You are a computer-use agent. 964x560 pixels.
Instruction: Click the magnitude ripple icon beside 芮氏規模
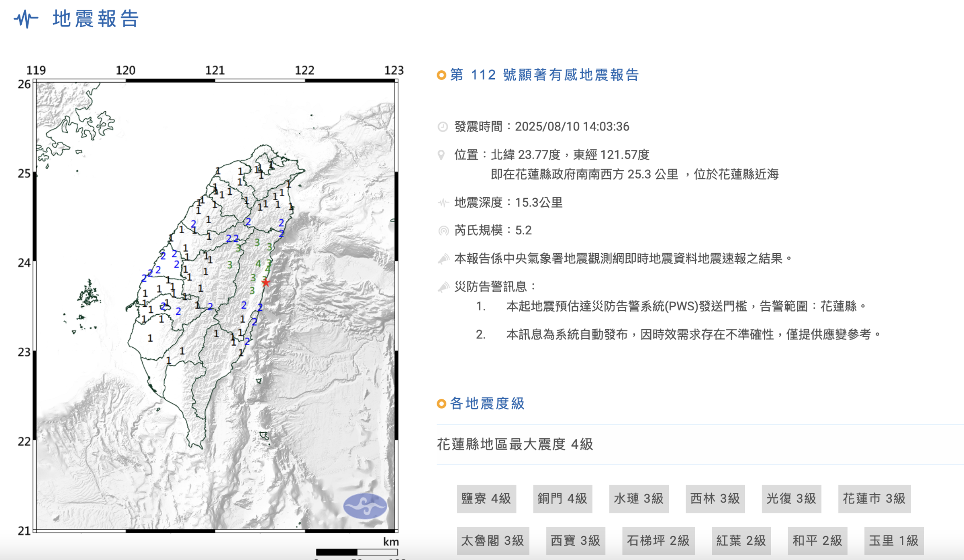coord(443,231)
